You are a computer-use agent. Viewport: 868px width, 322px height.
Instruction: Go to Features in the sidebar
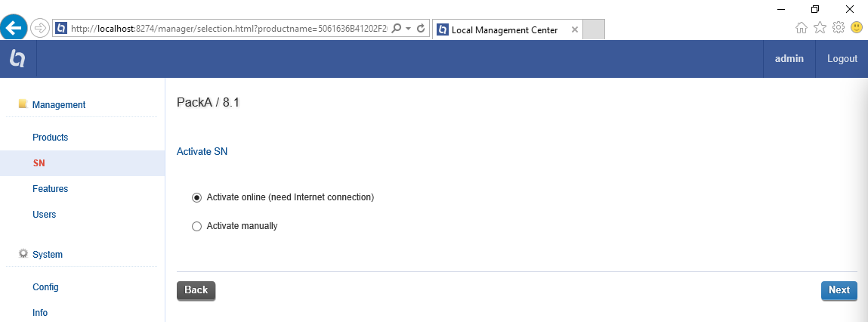51,189
